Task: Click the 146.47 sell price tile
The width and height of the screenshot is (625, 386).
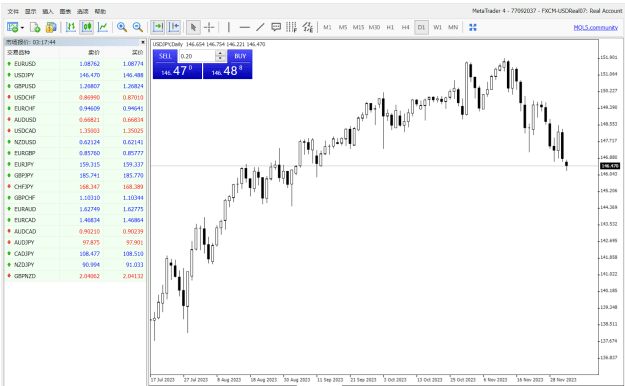Action: (177, 71)
